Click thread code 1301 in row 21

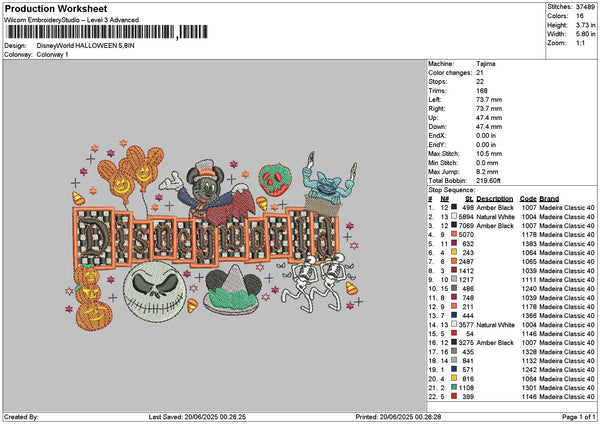(x=529, y=387)
